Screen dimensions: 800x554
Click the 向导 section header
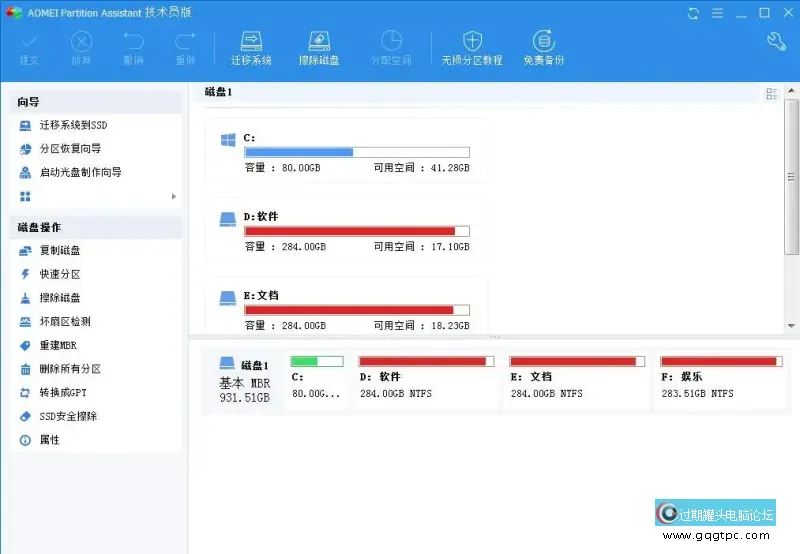coord(96,102)
